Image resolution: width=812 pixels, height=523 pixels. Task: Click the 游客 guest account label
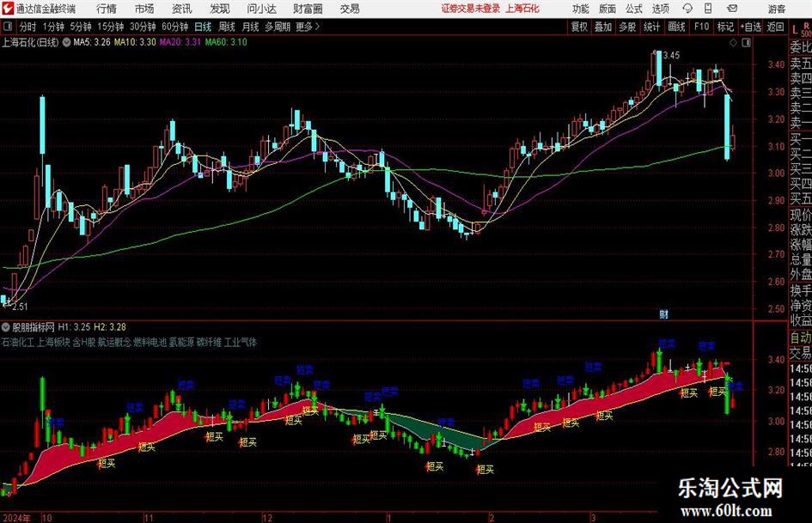pos(777,9)
